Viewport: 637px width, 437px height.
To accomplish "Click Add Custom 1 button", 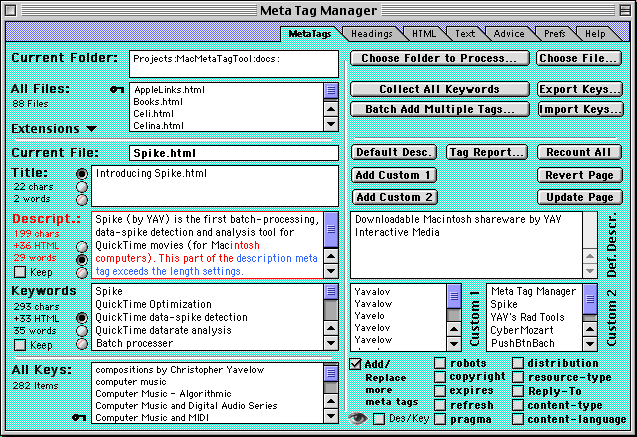I will (x=394, y=175).
